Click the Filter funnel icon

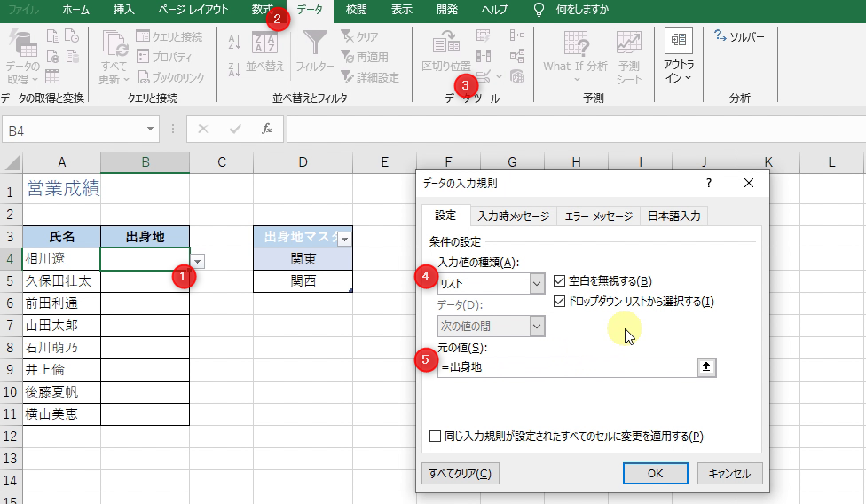[x=315, y=43]
